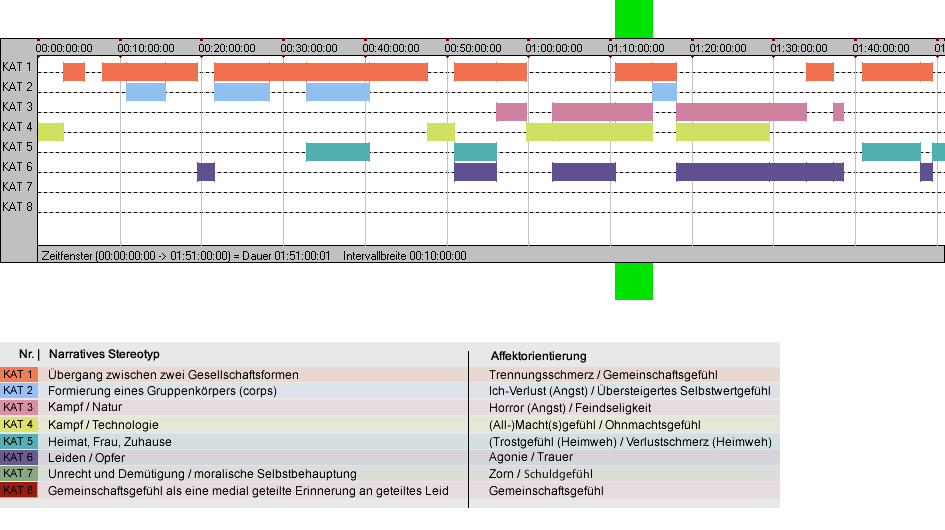Select orange KAT 1 segment between 00:10 and 00:20

coord(150,72)
